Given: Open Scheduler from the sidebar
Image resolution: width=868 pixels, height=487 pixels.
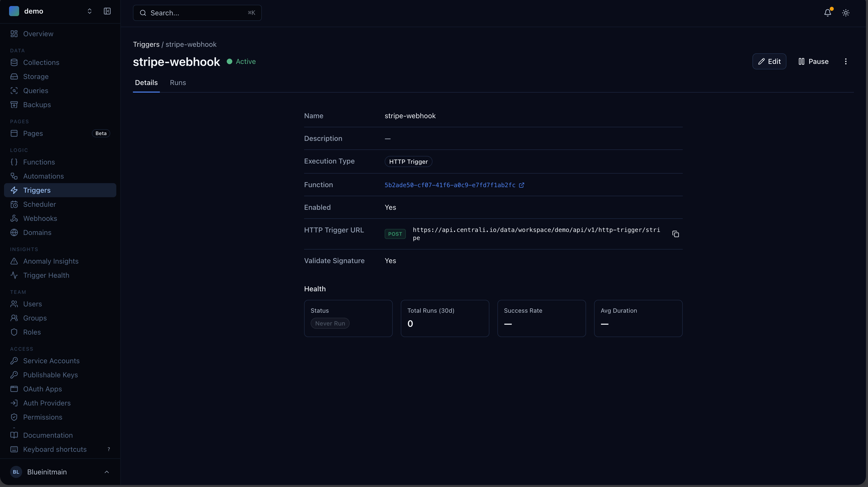Looking at the screenshot, I should [x=40, y=205].
